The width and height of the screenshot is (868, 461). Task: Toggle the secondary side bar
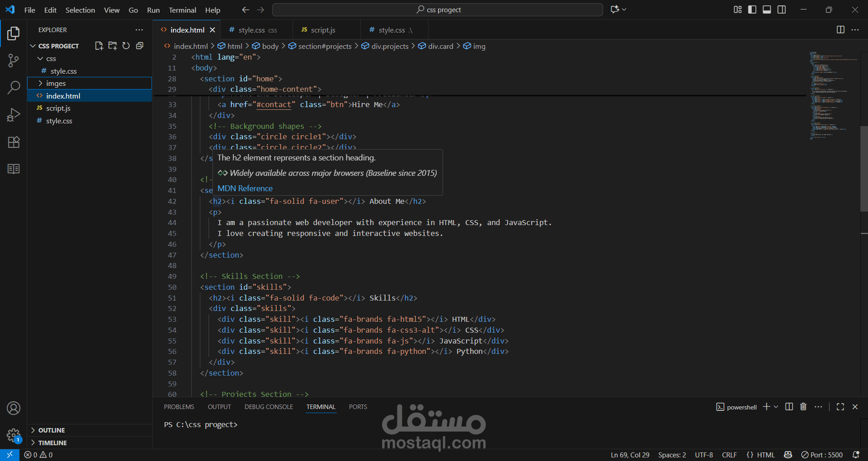(x=782, y=9)
